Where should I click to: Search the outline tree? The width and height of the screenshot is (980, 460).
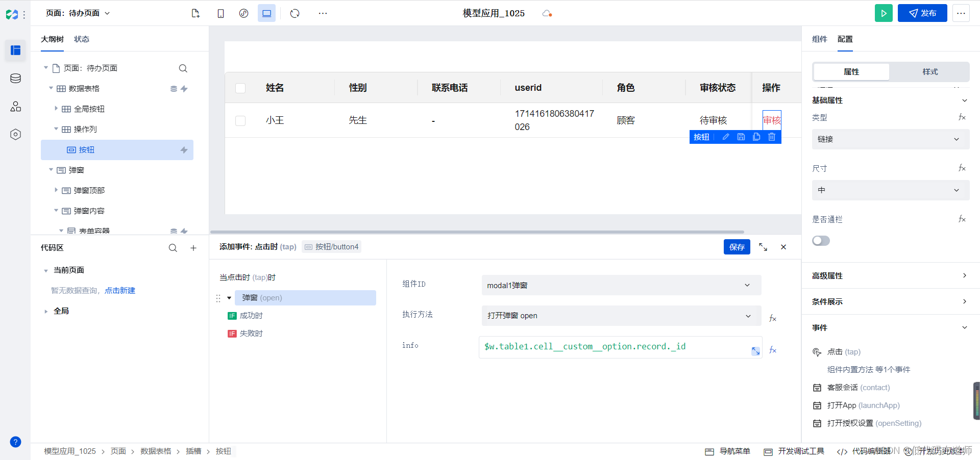click(183, 68)
